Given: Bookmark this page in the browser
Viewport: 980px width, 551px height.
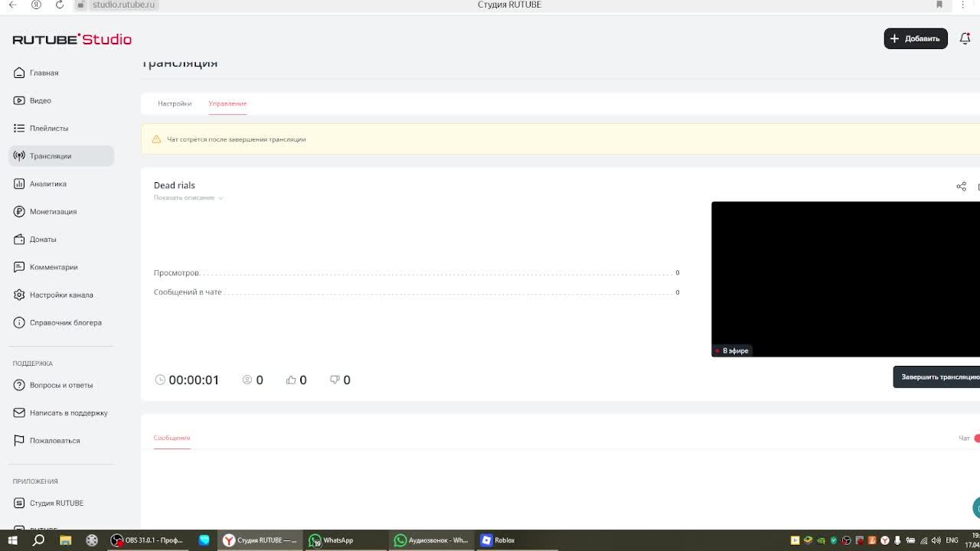Looking at the screenshot, I should [939, 5].
